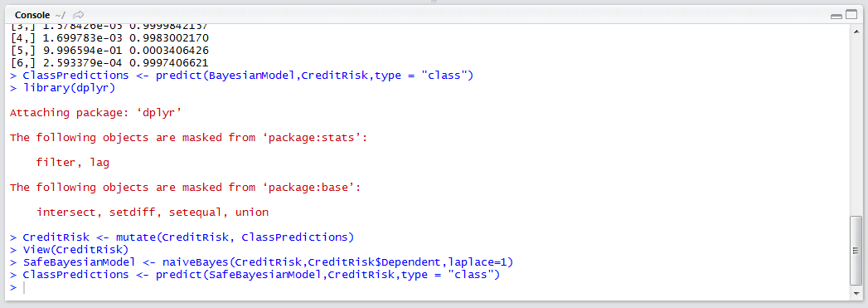The width and height of the screenshot is (868, 308).
Task: Click the 'masked from package:base' message line
Action: coord(186,188)
